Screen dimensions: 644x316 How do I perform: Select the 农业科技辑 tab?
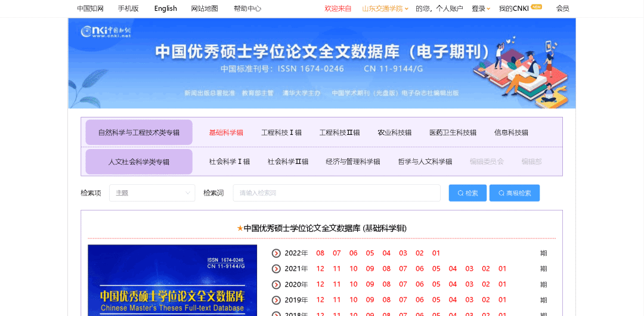[394, 132]
